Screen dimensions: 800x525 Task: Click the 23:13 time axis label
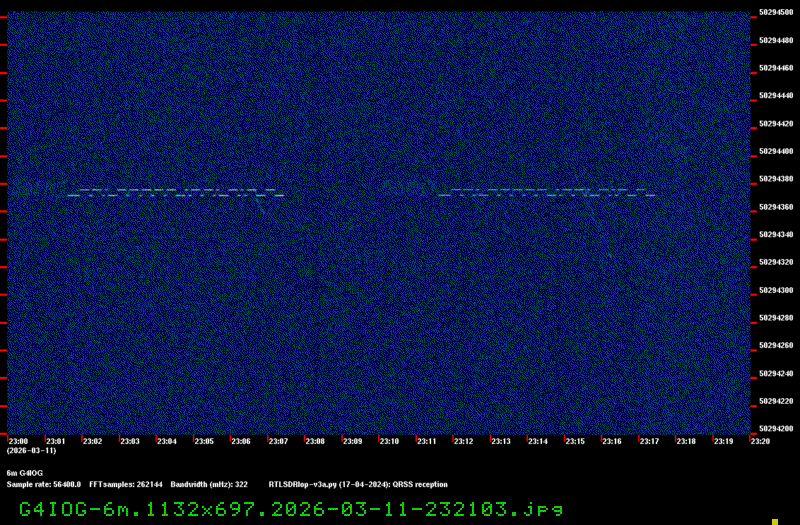[501, 441]
